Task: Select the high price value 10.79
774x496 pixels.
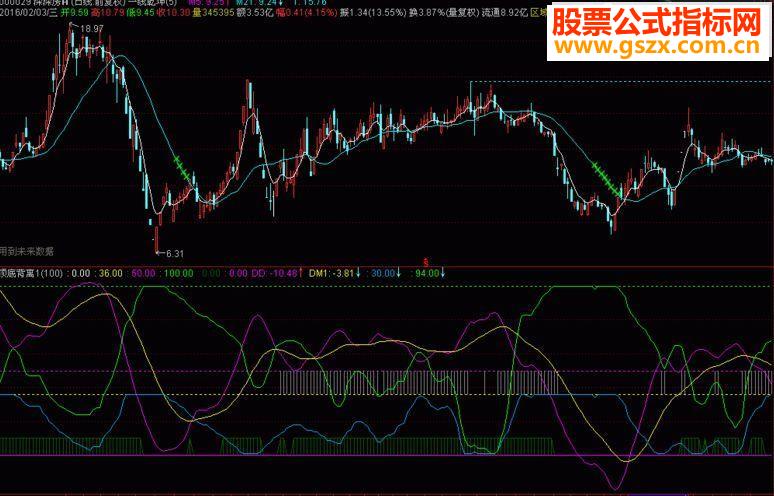Action: [112, 12]
